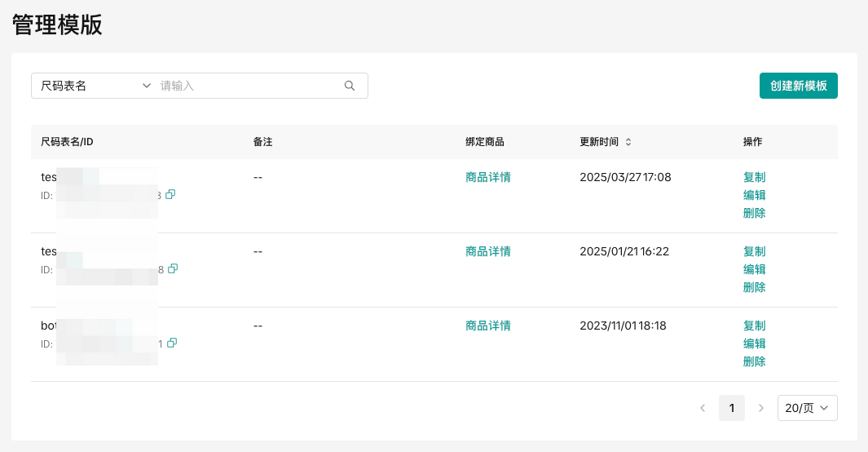The width and height of the screenshot is (868, 452).
Task: Go to the previous page arrow
Action: (703, 408)
